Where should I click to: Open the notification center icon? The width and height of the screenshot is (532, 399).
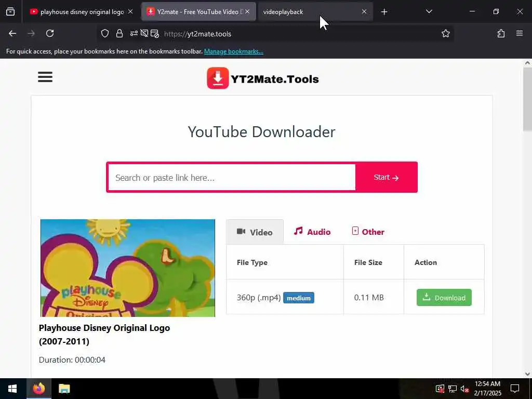[515, 389]
